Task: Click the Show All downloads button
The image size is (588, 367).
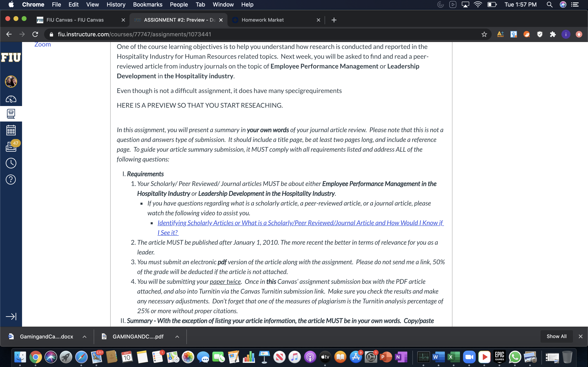Action: coord(556,336)
